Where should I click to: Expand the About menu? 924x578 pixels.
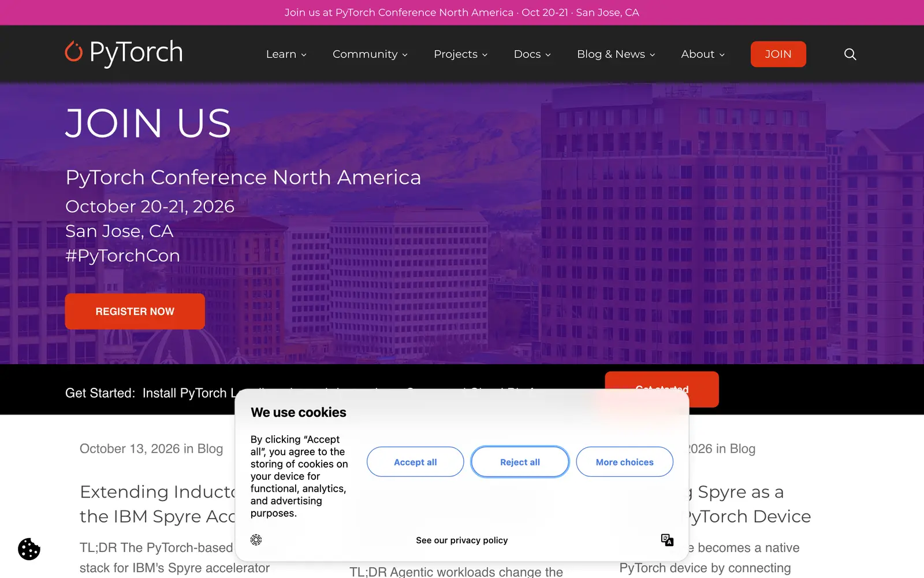pyautogui.click(x=703, y=54)
